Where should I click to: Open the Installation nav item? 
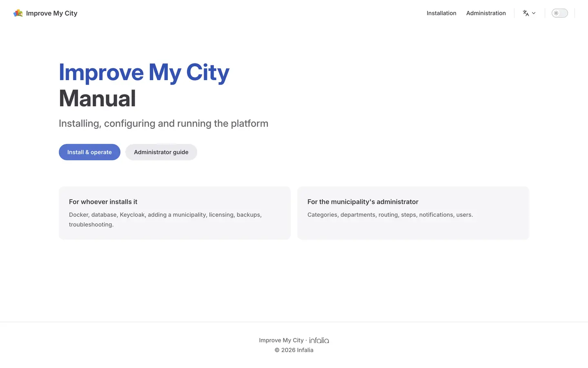click(x=441, y=13)
